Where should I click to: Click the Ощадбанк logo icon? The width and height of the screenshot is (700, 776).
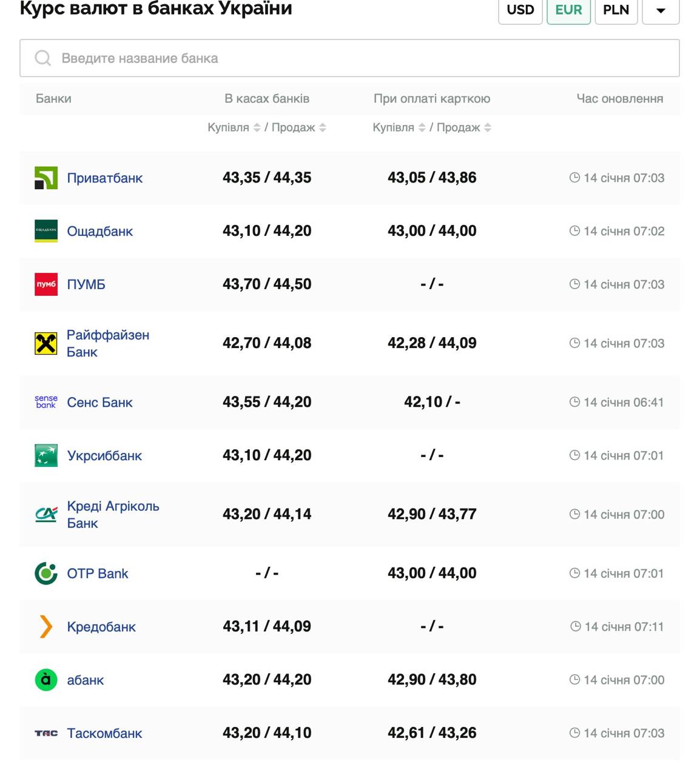click(x=46, y=231)
